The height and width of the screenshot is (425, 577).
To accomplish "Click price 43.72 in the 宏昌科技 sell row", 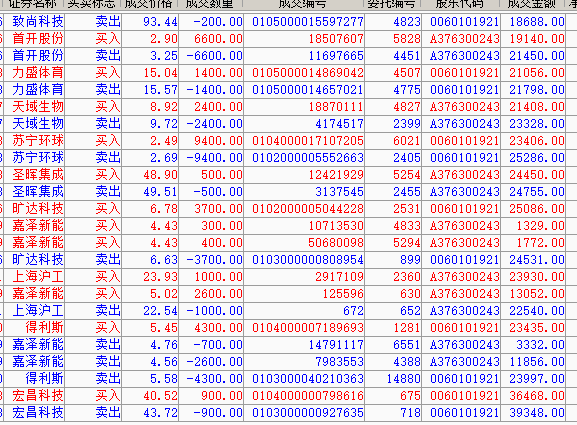I will 160,412.
